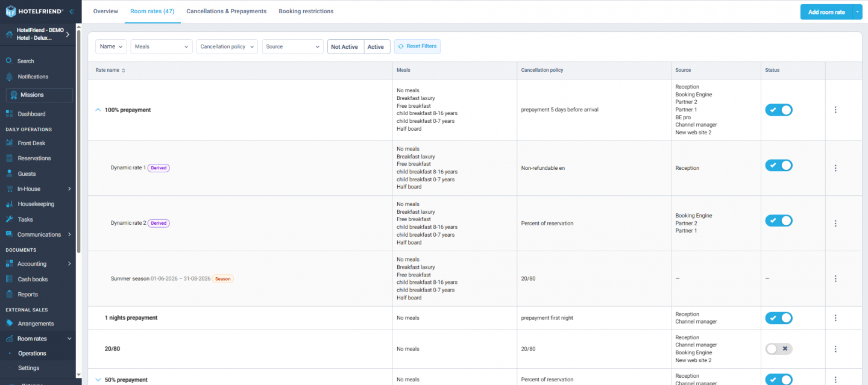The image size is (868, 385).
Task: Toggle status of Dynamic rate 1
Action: coord(779,165)
